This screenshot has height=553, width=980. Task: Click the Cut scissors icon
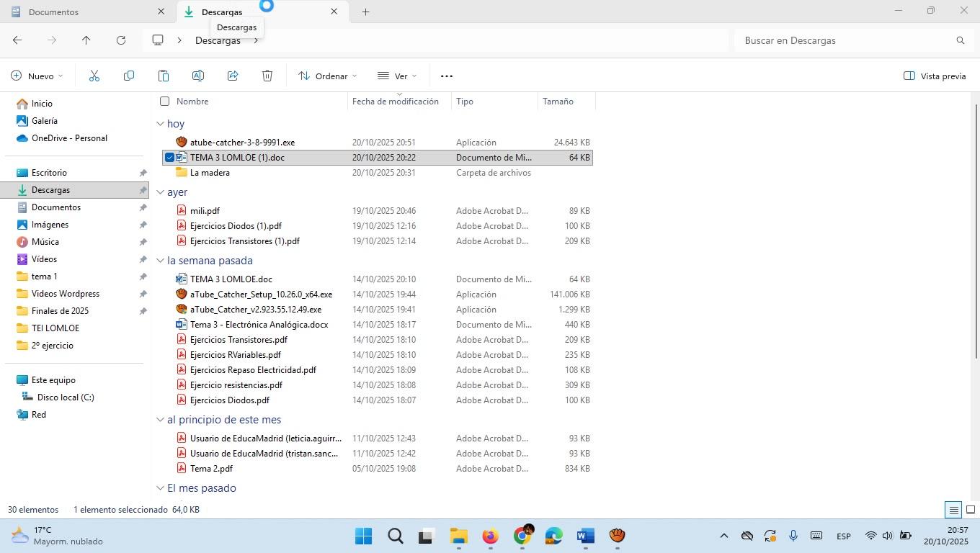(94, 76)
